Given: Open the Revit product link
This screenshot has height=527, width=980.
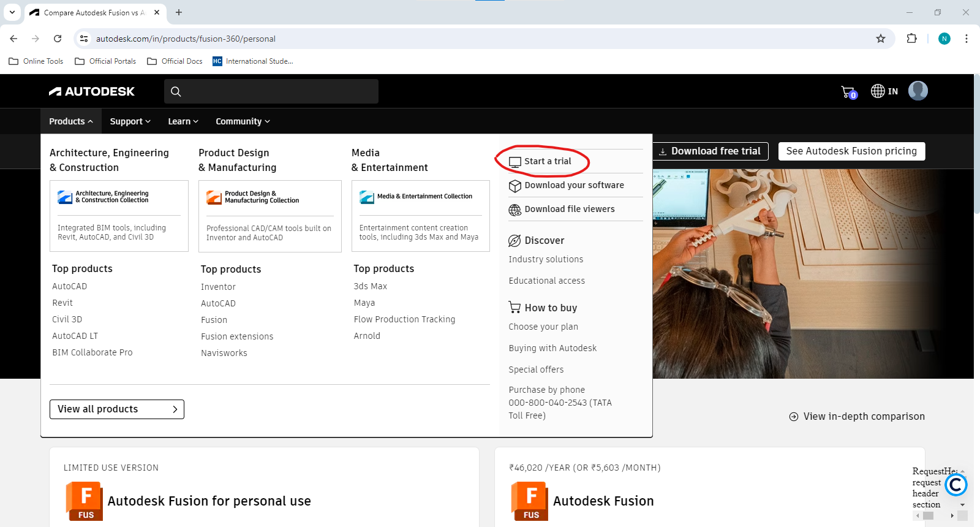Looking at the screenshot, I should [62, 303].
